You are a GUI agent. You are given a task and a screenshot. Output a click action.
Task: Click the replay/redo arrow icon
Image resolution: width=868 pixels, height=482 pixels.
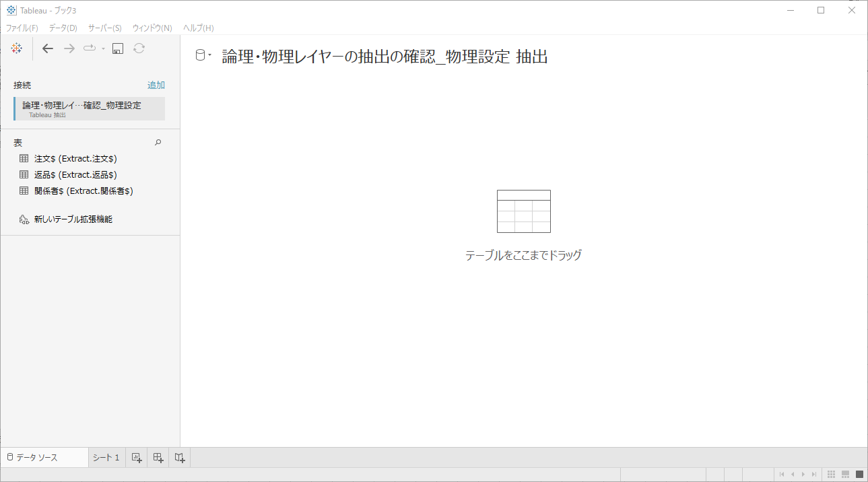point(90,48)
